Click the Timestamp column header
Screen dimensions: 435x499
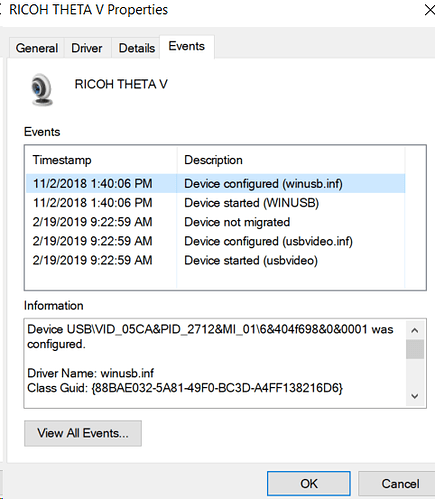(x=101, y=160)
